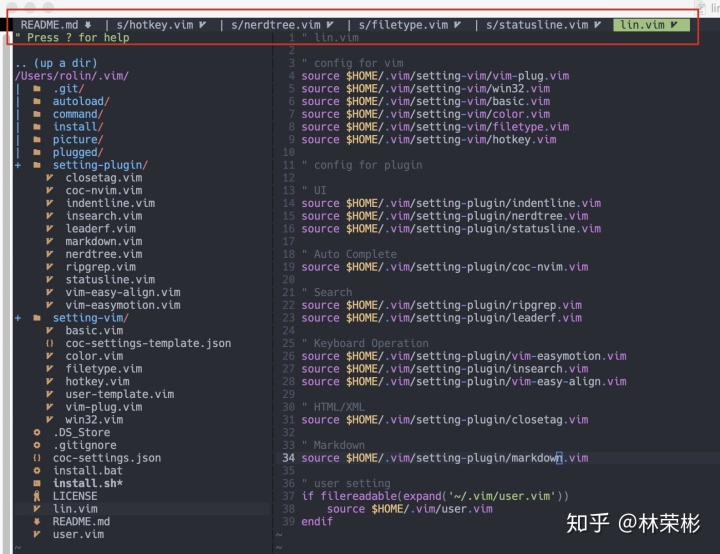Click the 'if filereadable(expand' line 37
This screenshot has height=554, width=720.
coord(435,496)
